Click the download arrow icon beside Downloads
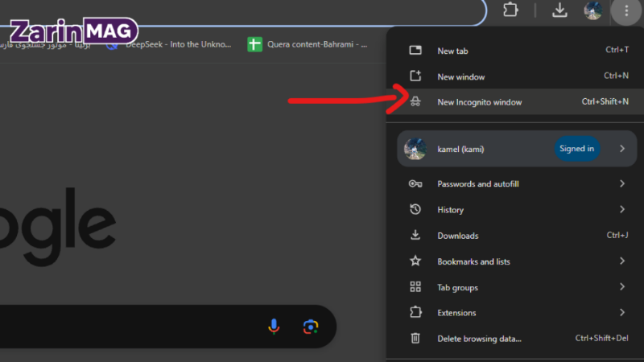 click(415, 235)
